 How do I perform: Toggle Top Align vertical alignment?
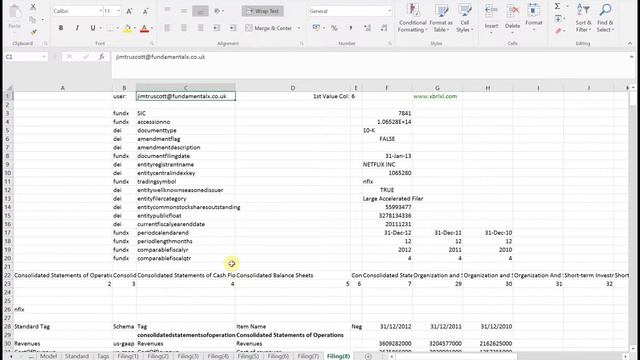167,11
